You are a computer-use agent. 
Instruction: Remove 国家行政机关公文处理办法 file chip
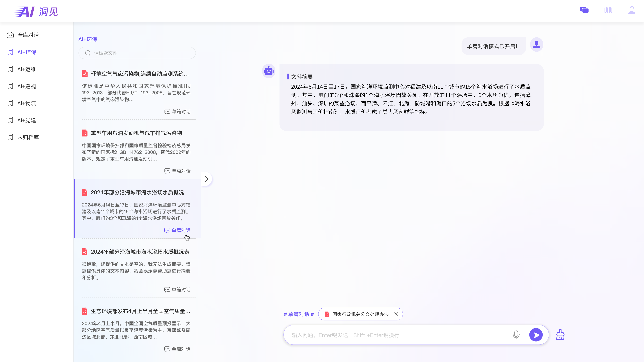click(396, 314)
